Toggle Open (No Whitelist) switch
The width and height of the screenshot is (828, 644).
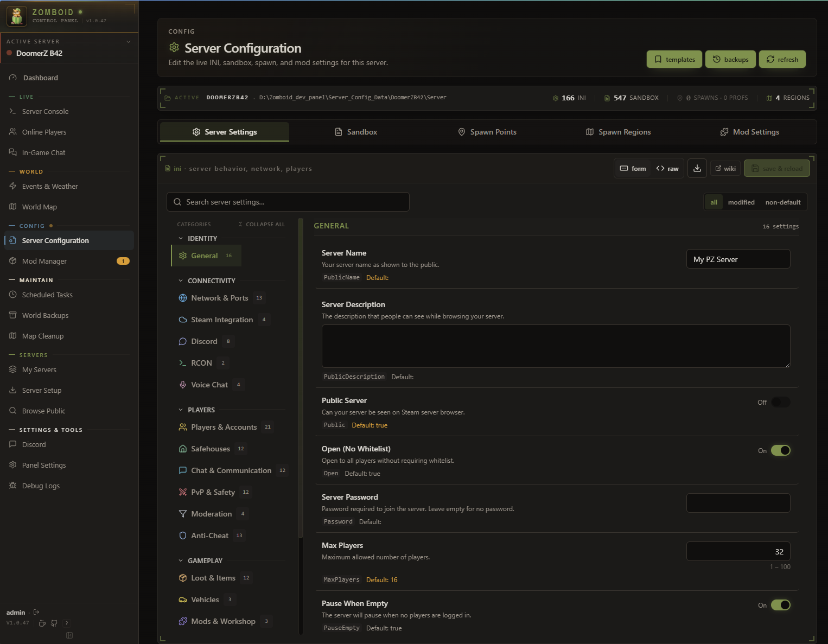[x=781, y=450]
